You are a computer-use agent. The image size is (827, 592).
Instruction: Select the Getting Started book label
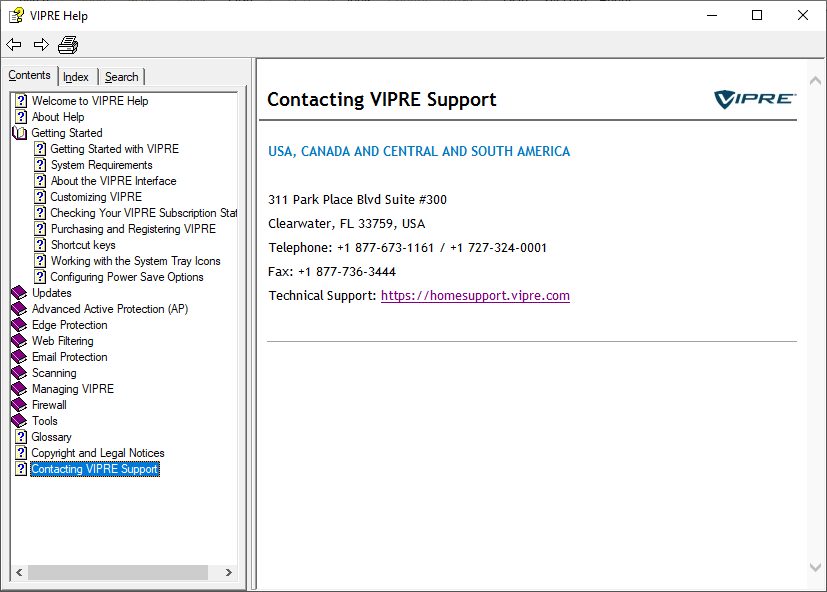click(x=67, y=133)
